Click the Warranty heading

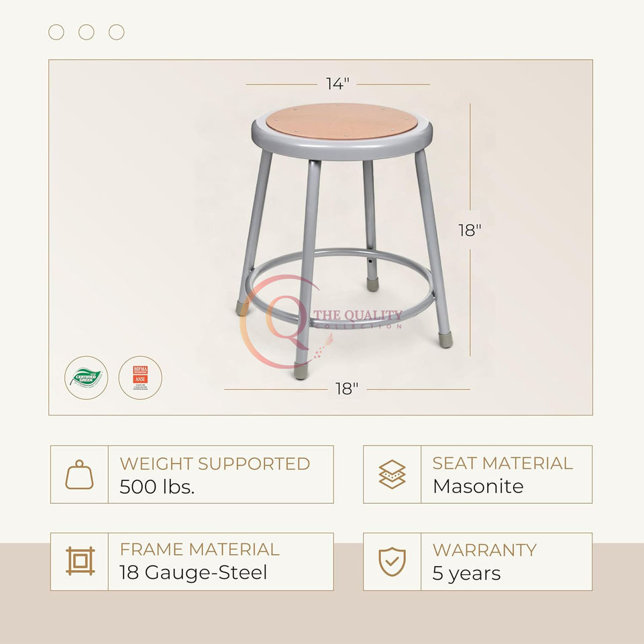pos(484,550)
